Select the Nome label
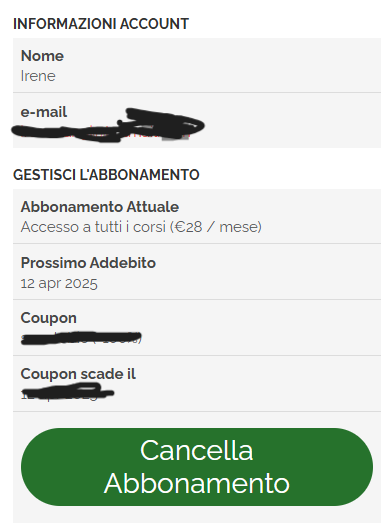Screen dimensions: 386x530 tap(42, 56)
